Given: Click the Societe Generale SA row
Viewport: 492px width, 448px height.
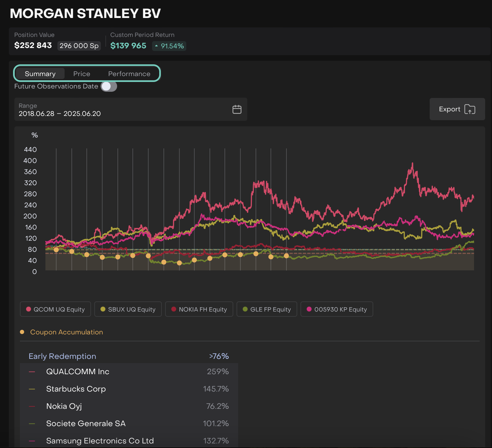Looking at the screenshot, I should (x=129, y=424).
